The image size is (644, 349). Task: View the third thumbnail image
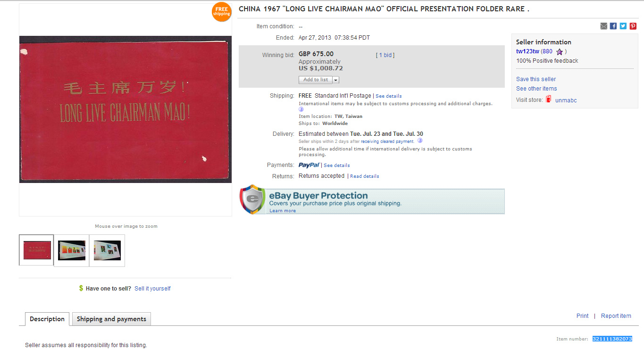[x=107, y=250]
